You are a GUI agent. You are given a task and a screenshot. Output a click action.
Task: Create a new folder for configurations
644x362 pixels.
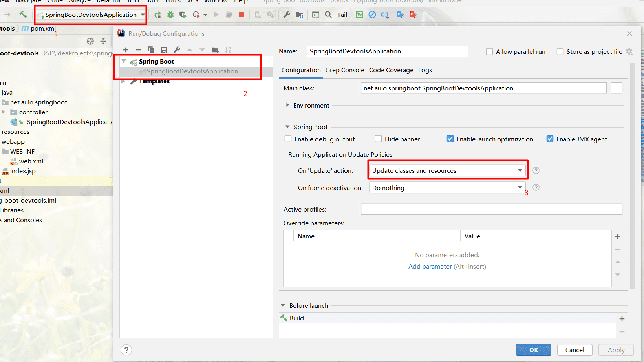pos(215,49)
